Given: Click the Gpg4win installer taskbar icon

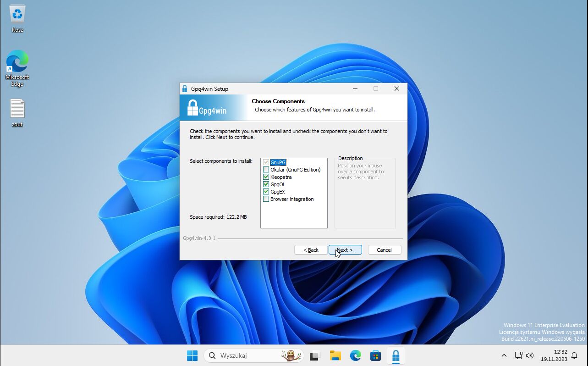Looking at the screenshot, I should click(396, 355).
